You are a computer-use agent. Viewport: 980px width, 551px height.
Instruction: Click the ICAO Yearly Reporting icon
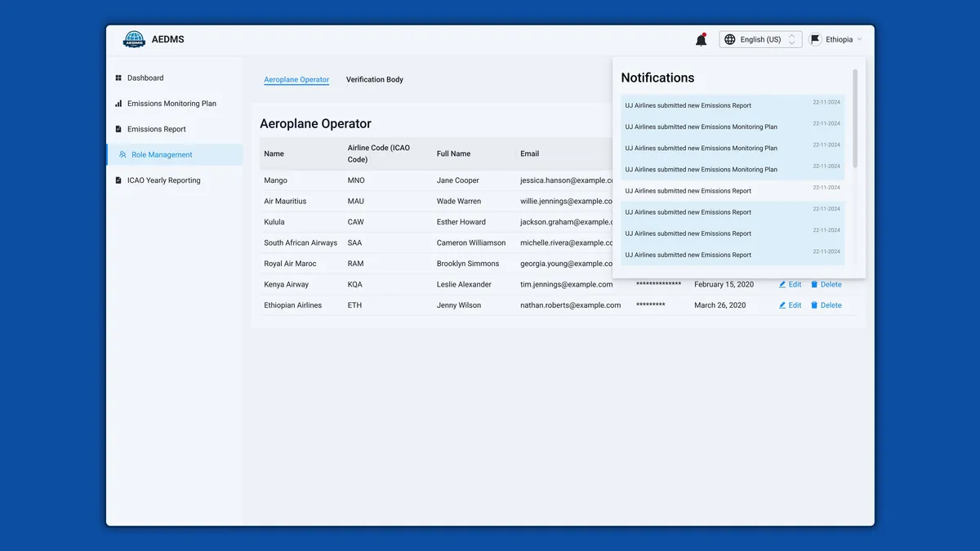click(x=118, y=180)
